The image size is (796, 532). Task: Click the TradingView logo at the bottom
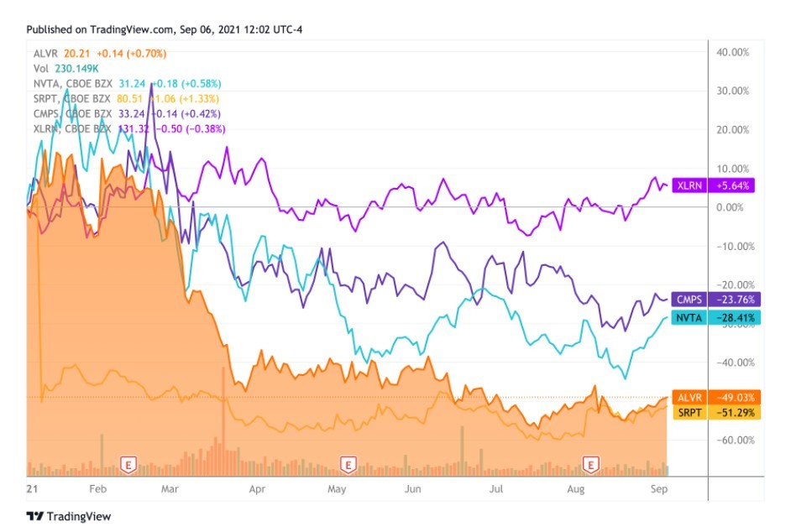(69, 516)
